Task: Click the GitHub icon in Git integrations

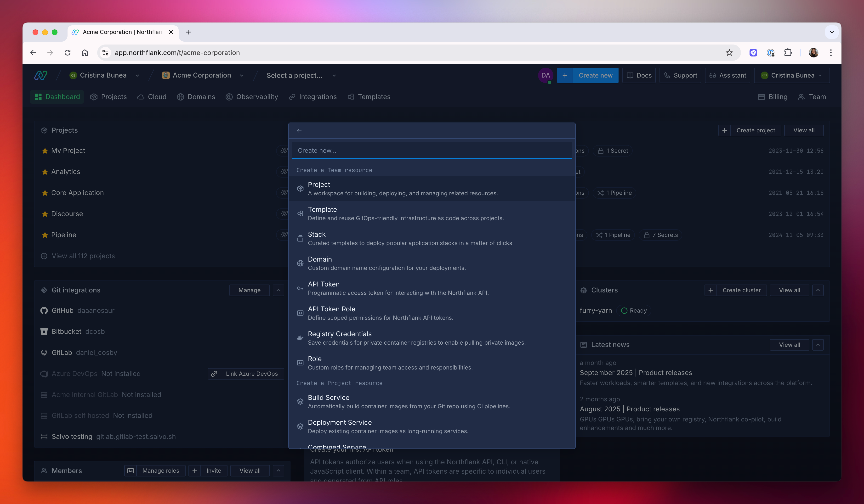Action: pos(44,310)
